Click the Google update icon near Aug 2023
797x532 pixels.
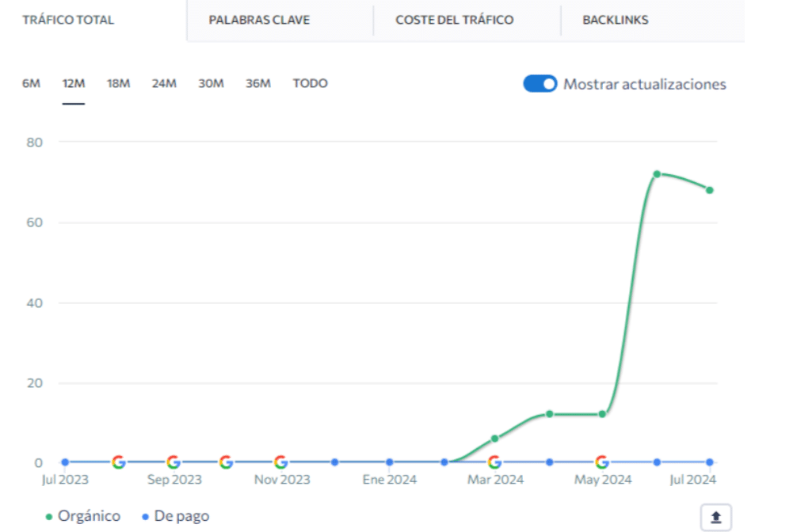[x=119, y=462]
